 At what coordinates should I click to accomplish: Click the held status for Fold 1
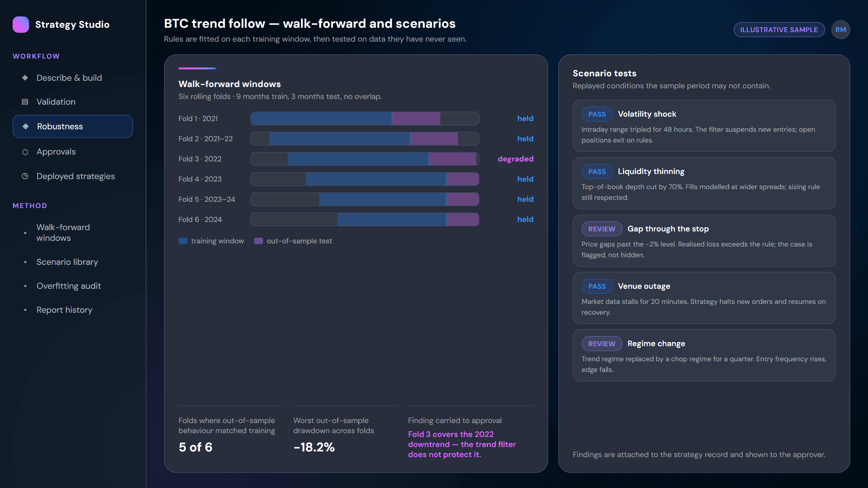[525, 119]
